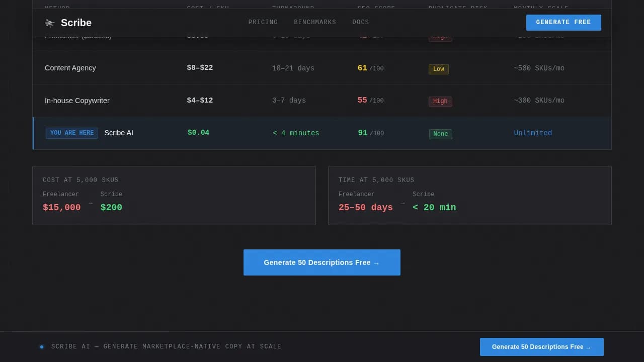Open the Pricing nav link
This screenshot has width=644, height=362.
point(263,23)
